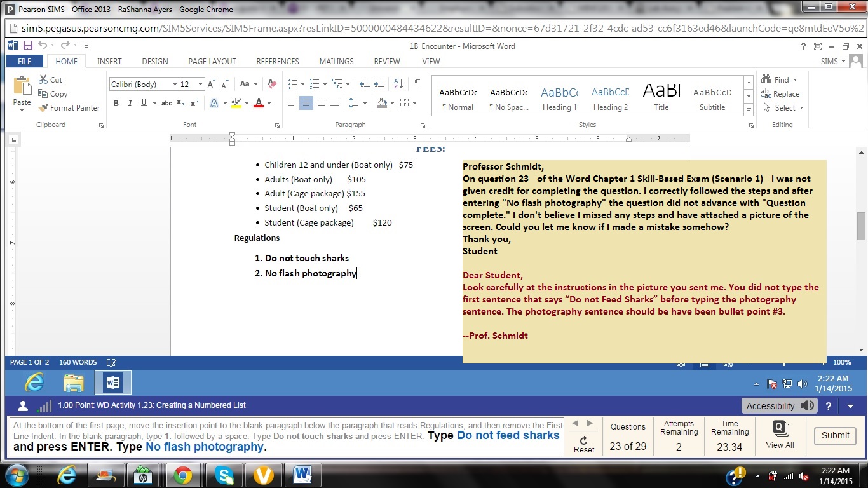Screen dimensions: 868x488
Task: Click the Sort paragraph icon
Action: (x=398, y=84)
